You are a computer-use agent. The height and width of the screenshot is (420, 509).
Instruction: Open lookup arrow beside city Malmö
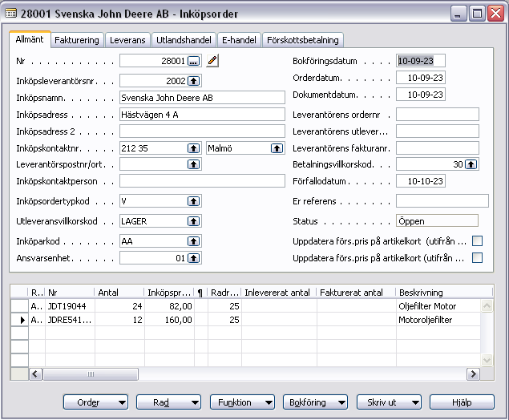[277, 148]
